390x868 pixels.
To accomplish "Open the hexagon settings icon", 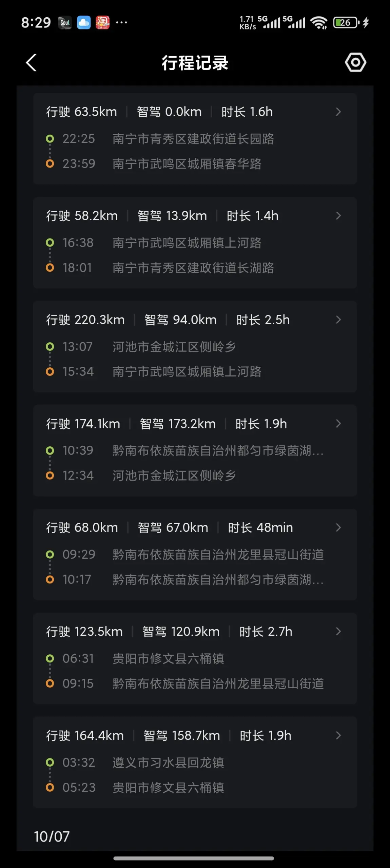I will click(x=355, y=62).
